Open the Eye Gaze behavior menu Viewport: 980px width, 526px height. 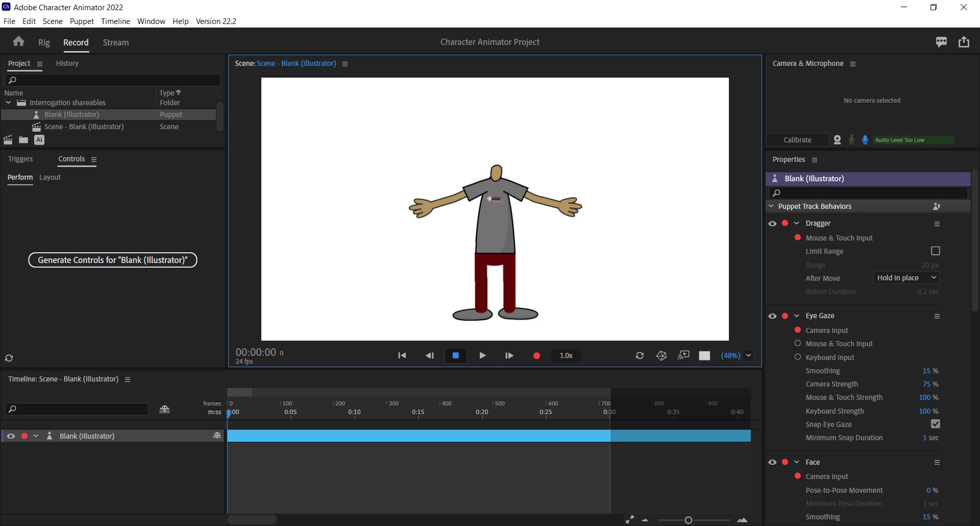pos(937,316)
